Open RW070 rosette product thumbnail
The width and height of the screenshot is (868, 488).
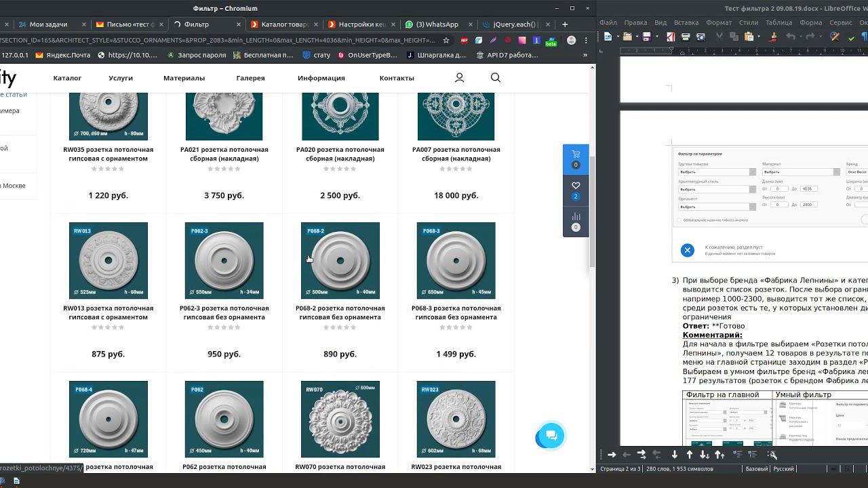click(x=340, y=419)
